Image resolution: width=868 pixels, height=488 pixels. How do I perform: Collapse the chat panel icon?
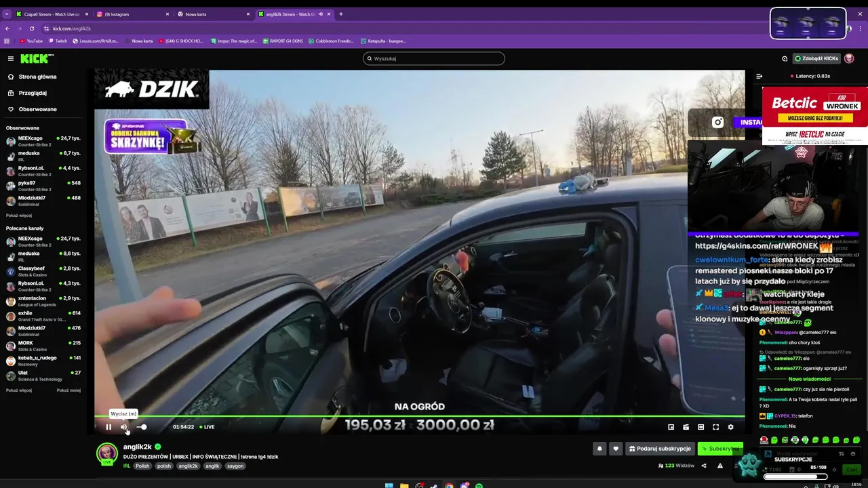759,76
